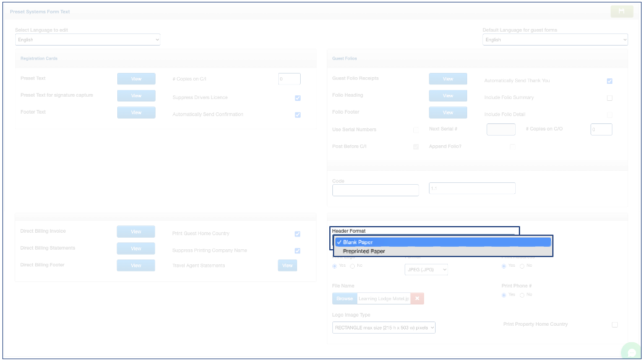Remove logo file with red X icon
Viewport: 644px width, 361px height.
click(x=417, y=298)
